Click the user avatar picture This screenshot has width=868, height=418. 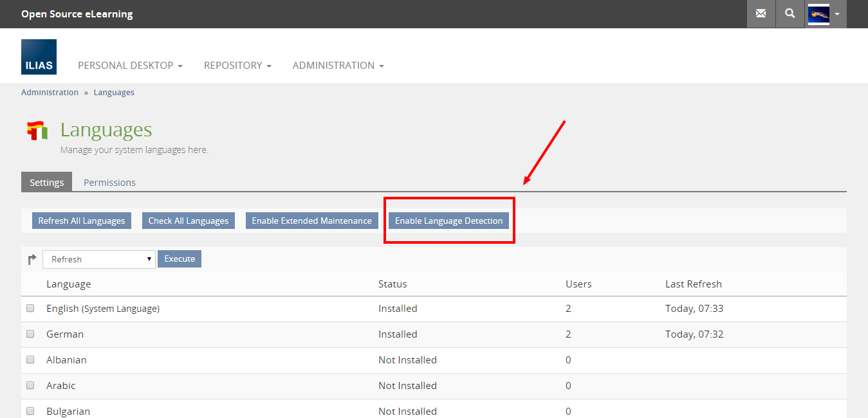pos(818,14)
